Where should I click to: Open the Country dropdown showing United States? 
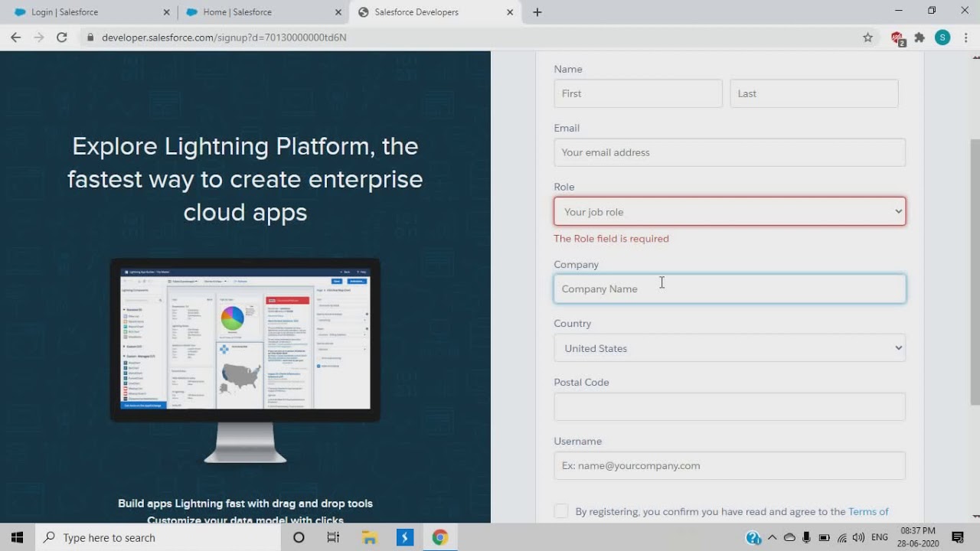730,347
